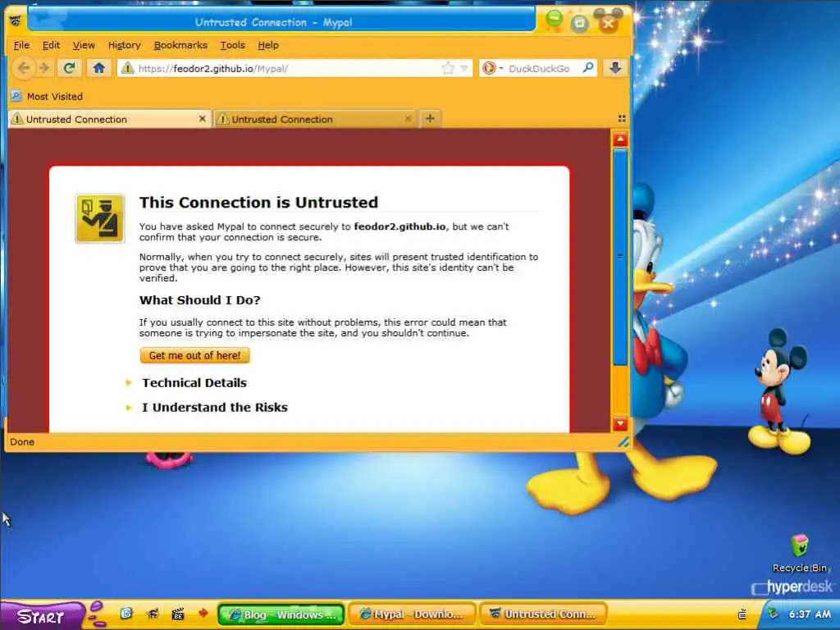Switch to Blog - Windows taskbar window

281,614
